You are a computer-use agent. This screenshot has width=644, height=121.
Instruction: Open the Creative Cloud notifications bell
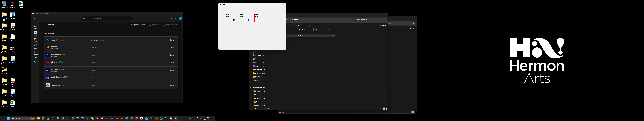[x=172, y=18]
